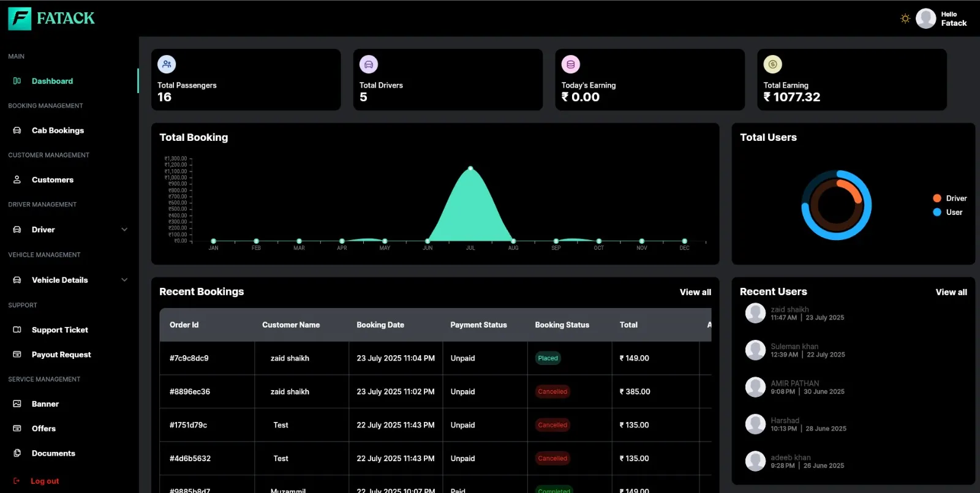
Task: Click the July peak point on booking chart
Action: 470,168
